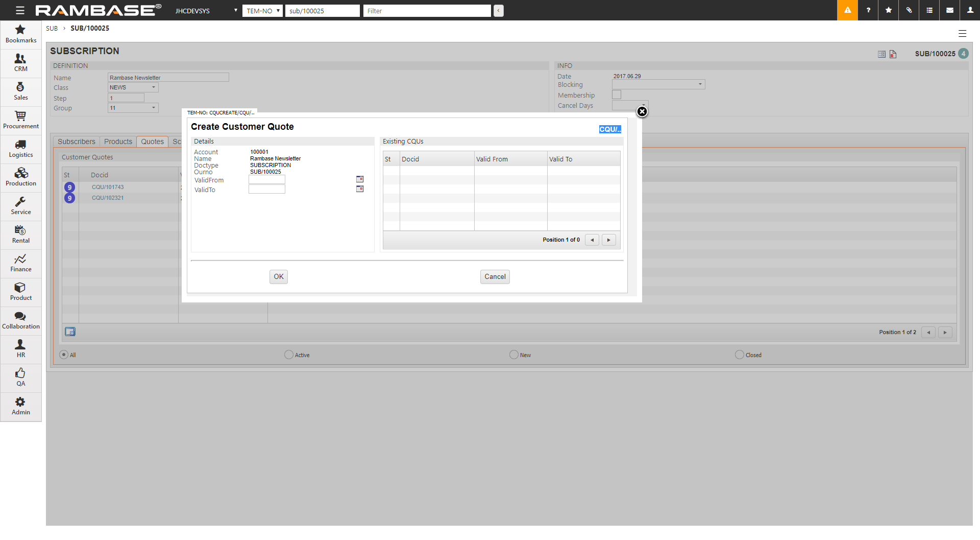
Task: Open the hamburger main menu icon
Action: click(20, 10)
